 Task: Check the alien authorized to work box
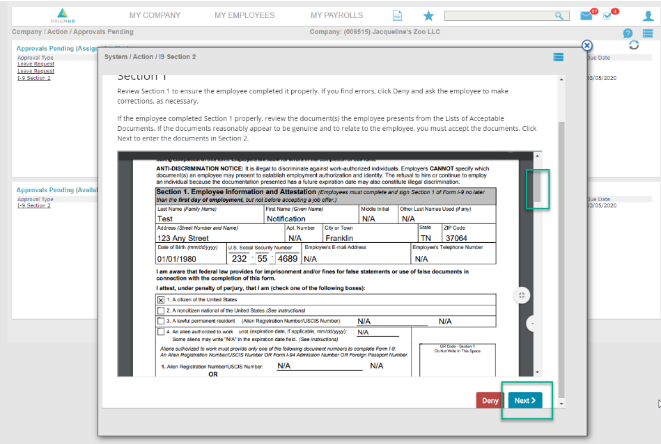pos(161,332)
